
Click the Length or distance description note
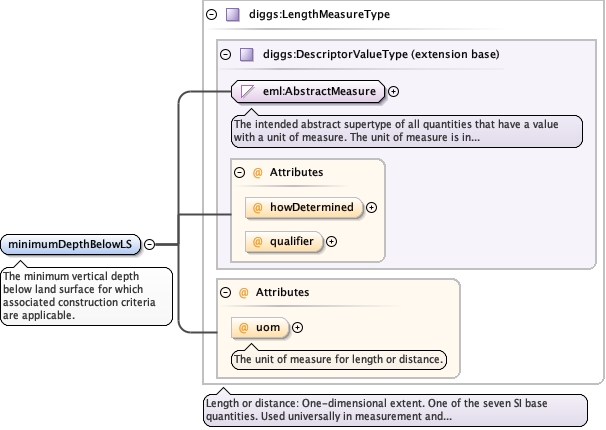click(394, 409)
